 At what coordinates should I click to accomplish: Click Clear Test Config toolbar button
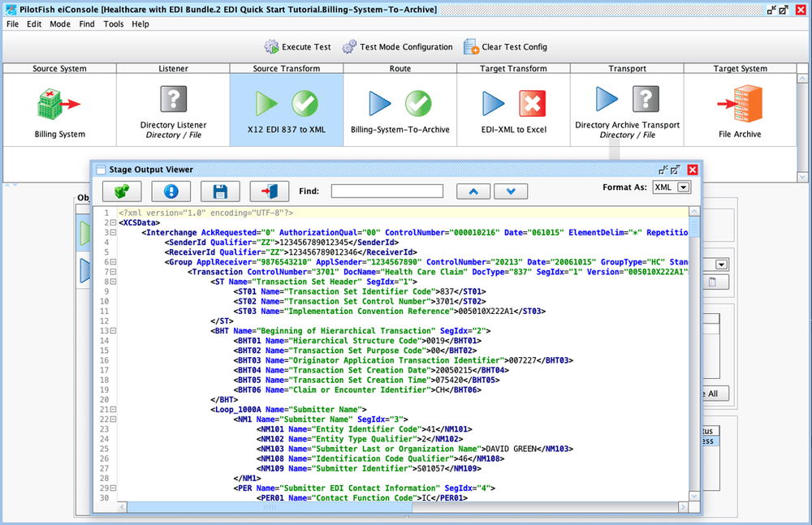tap(505, 47)
